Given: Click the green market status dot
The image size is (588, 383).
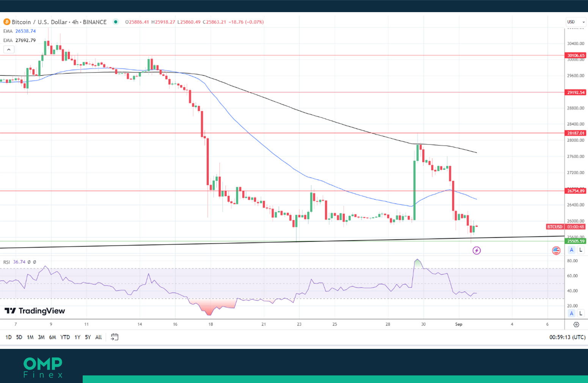Looking at the screenshot, I should pos(116,22).
